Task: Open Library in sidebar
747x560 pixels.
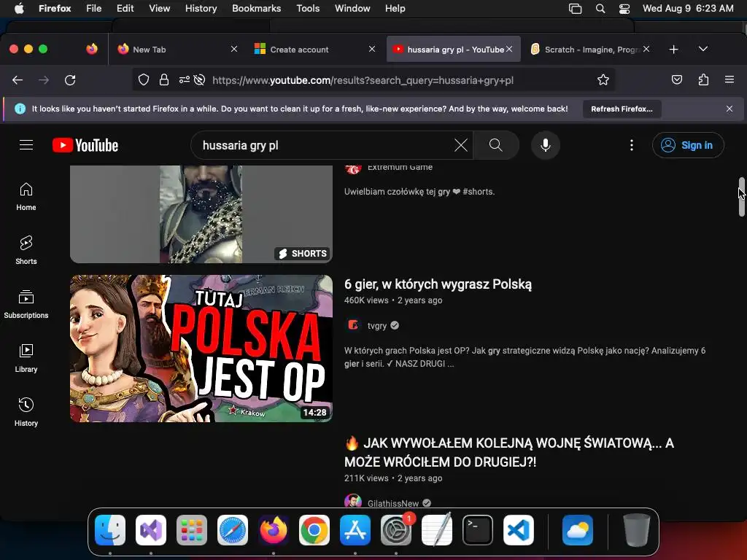Action: (26, 358)
